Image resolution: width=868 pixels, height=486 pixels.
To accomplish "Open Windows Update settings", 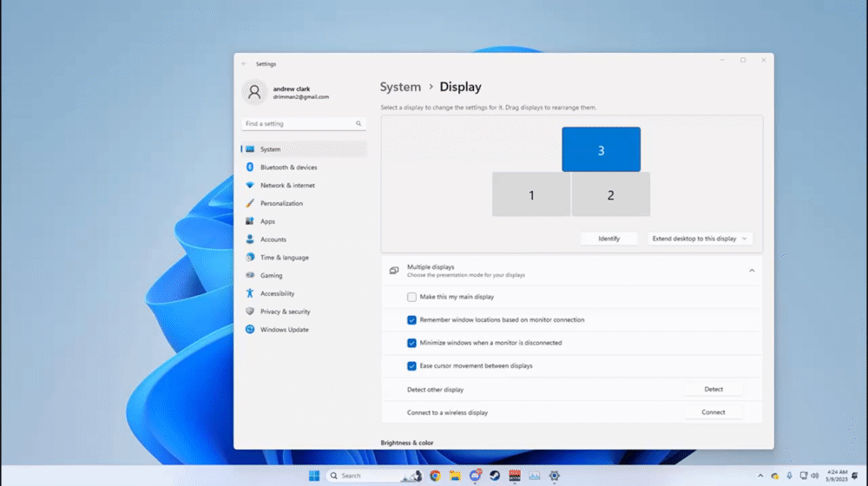I will (304, 329).
